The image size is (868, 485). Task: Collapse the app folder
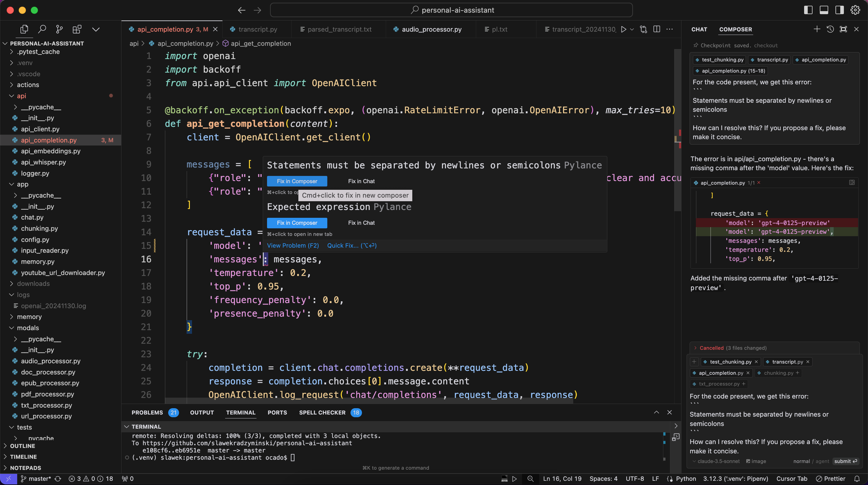click(x=61, y=184)
